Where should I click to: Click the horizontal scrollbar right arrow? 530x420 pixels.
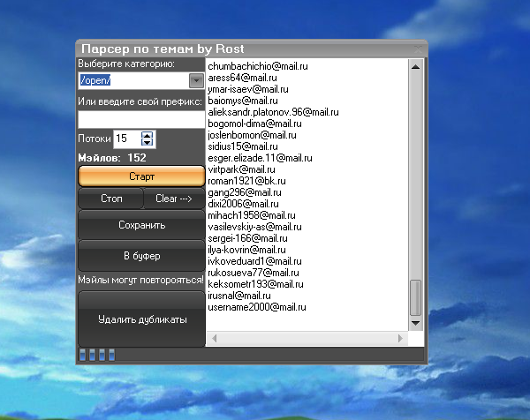(x=400, y=338)
